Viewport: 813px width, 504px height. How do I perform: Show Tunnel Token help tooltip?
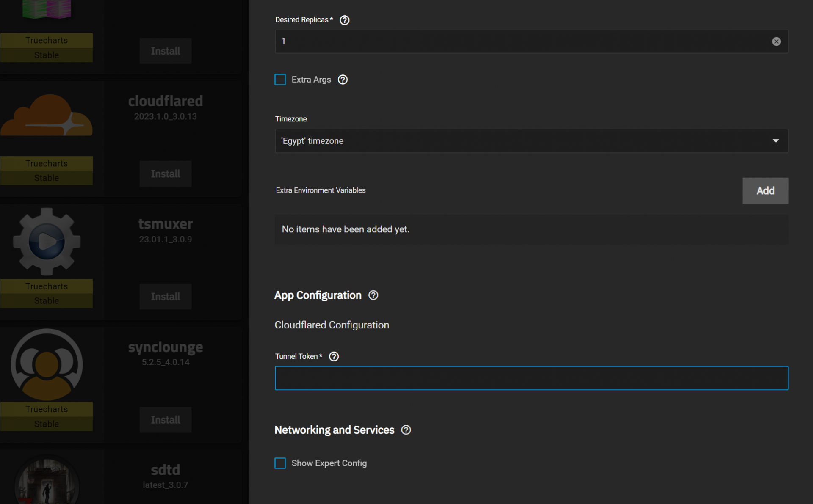coord(334,356)
